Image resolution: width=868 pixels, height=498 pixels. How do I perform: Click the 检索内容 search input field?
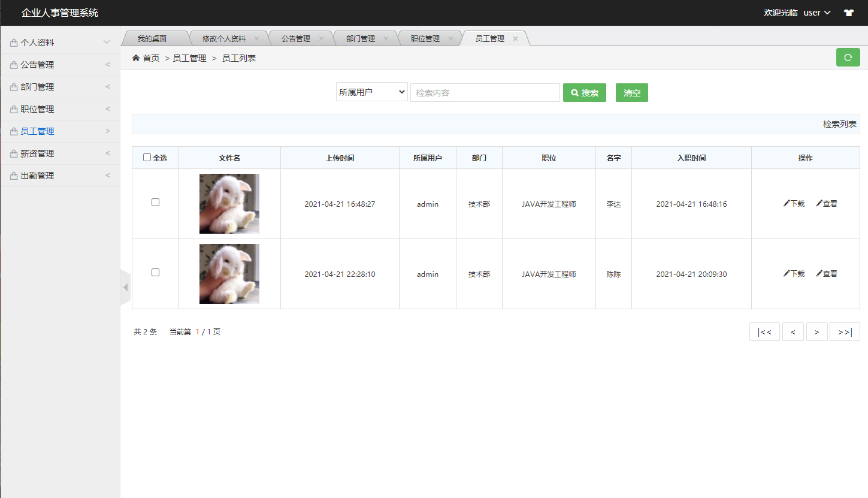485,93
